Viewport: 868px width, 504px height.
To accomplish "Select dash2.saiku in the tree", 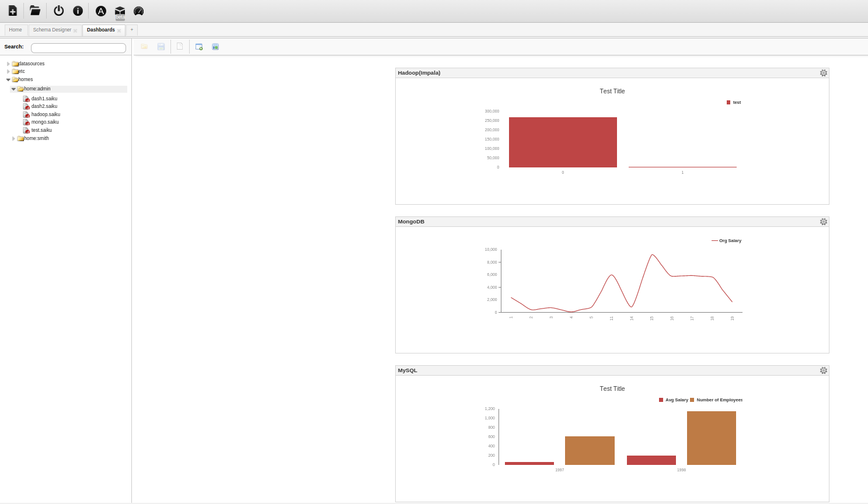I will (44, 106).
